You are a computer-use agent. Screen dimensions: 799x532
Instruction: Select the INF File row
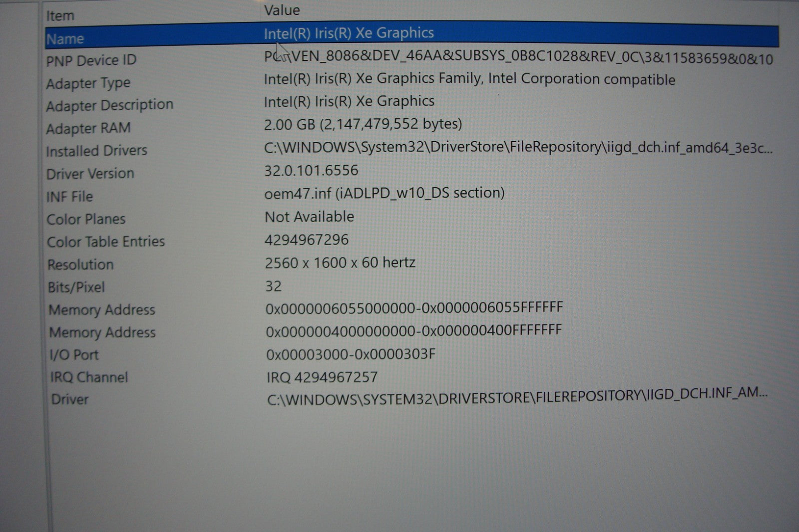[x=69, y=197]
